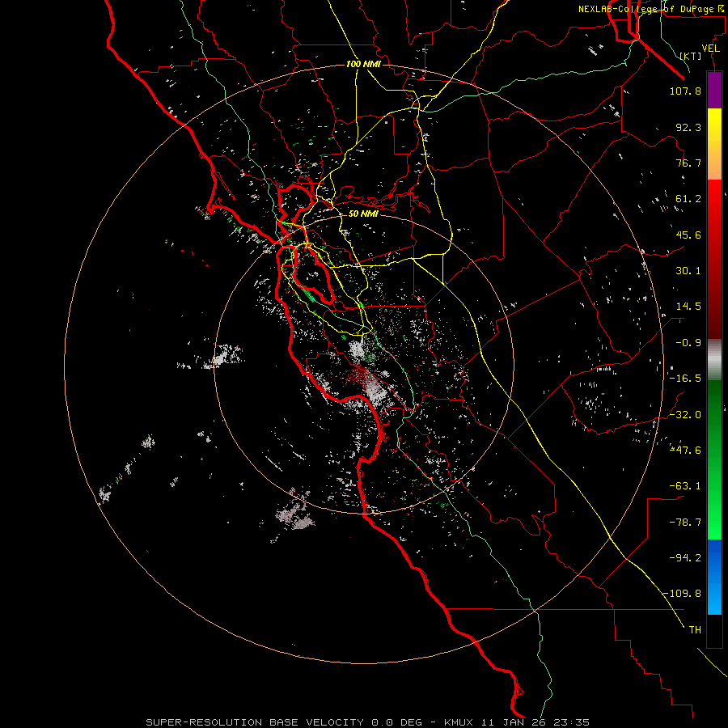This screenshot has height=728, width=728.
Task: Click the -32.0 legend value
Action: (x=685, y=414)
